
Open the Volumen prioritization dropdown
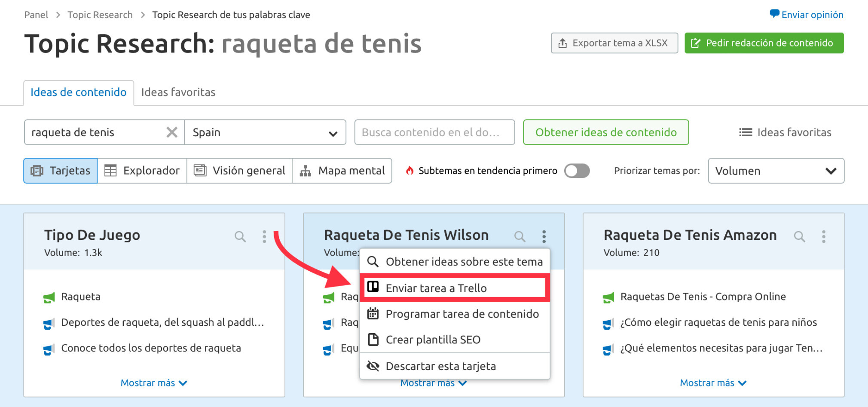pyautogui.click(x=776, y=171)
